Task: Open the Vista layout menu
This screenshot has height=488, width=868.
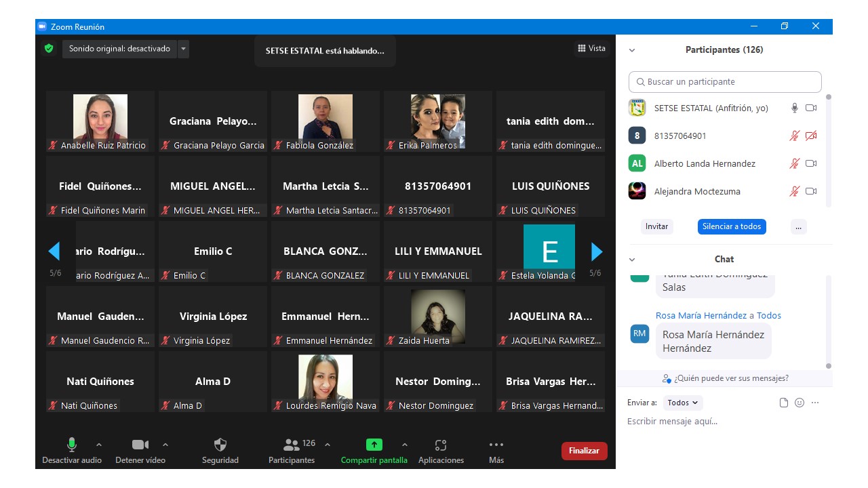Action: pos(591,48)
